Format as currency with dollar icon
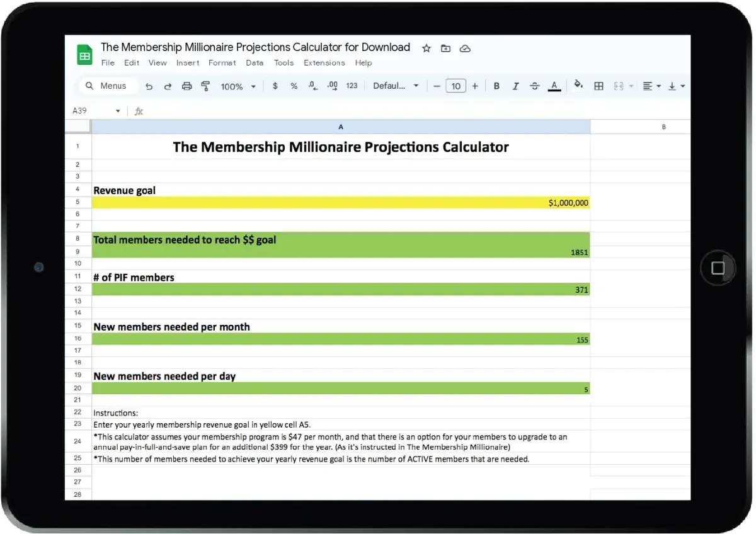Image resolution: width=756 pixels, height=534 pixels. 275,86
